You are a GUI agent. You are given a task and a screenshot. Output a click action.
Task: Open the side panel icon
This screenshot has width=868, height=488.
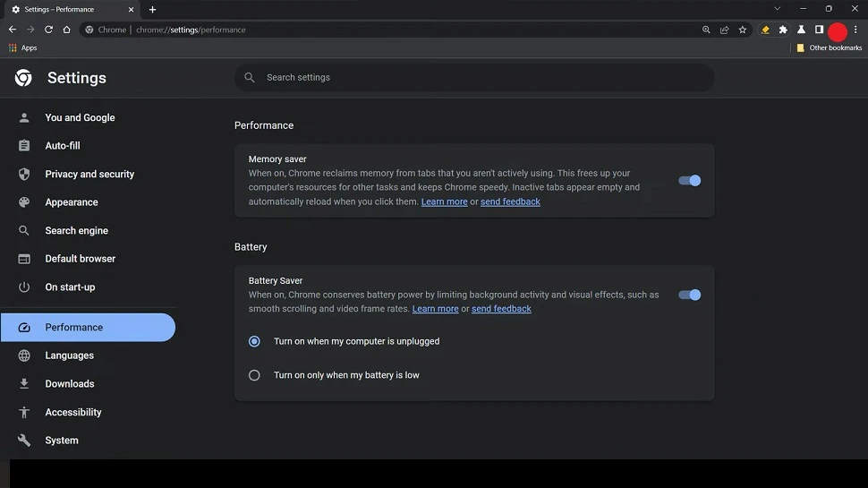tap(819, 30)
